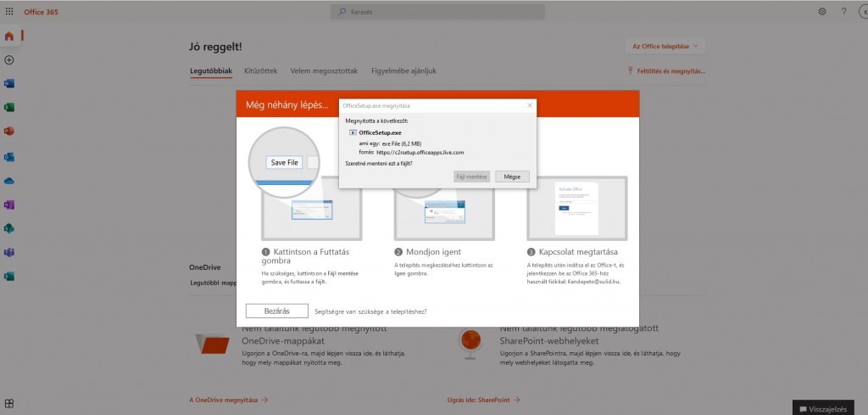This screenshot has height=415, width=868.
Task: Close the OfficeSetup.exe dialog with X
Action: pyautogui.click(x=530, y=105)
